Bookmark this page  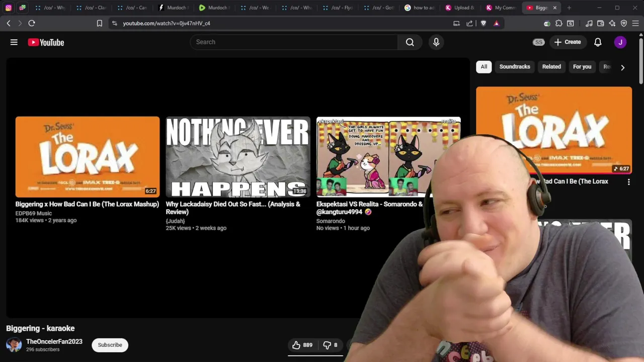(100, 23)
